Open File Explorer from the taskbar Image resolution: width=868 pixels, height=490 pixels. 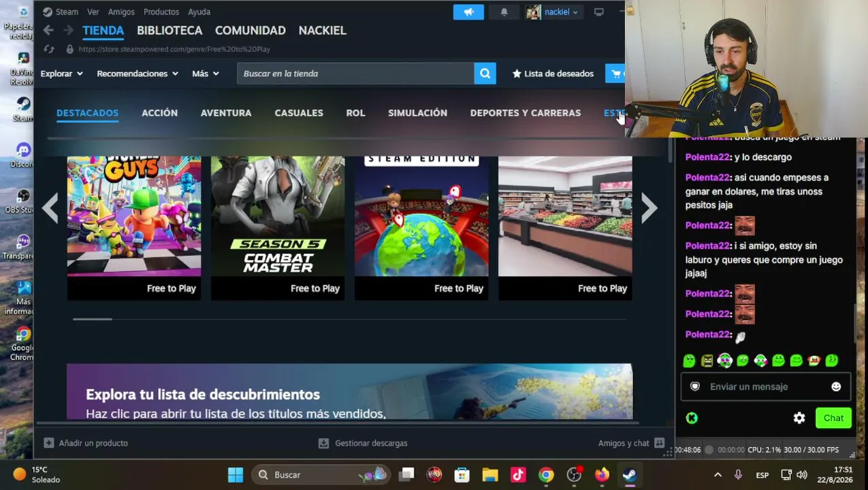pyautogui.click(x=490, y=475)
